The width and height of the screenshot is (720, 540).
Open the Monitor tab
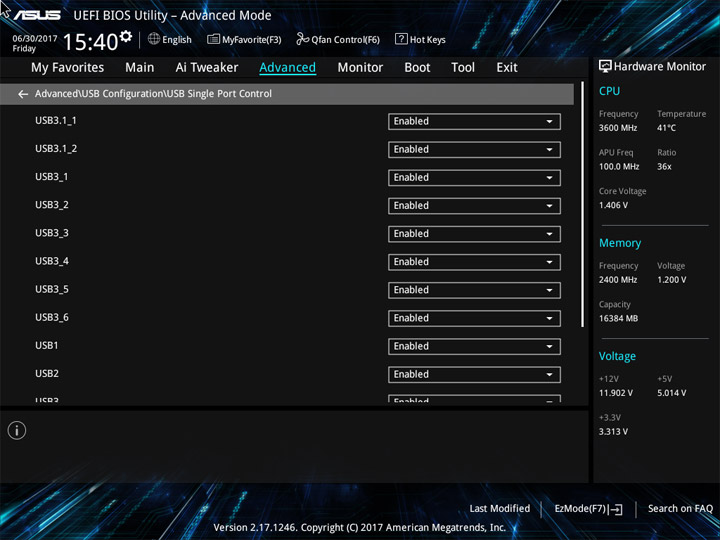pos(360,68)
